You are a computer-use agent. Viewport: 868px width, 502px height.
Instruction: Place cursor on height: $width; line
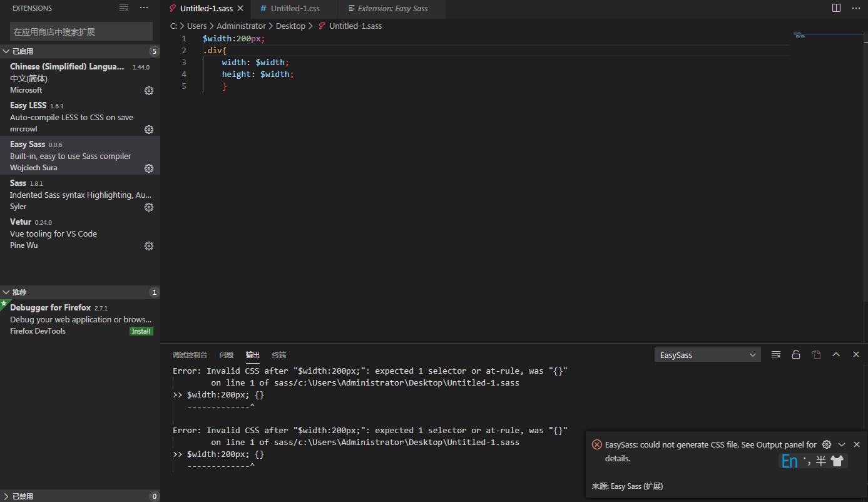(258, 74)
